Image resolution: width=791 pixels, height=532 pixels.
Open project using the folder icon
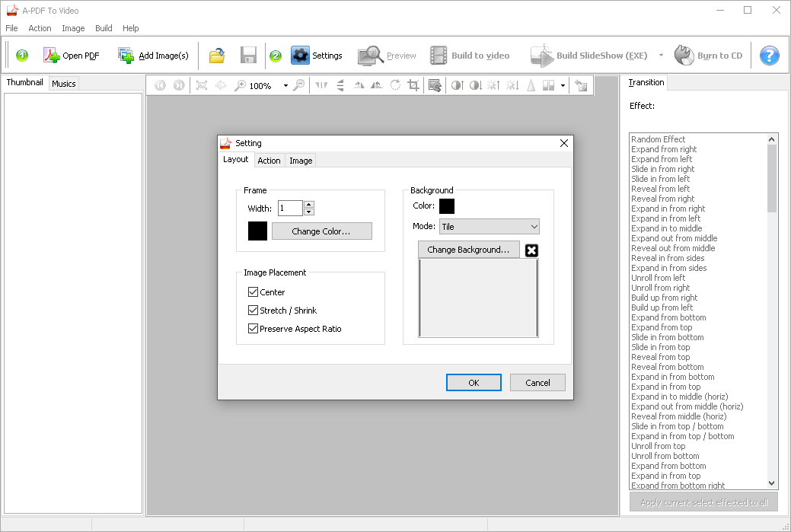(217, 56)
